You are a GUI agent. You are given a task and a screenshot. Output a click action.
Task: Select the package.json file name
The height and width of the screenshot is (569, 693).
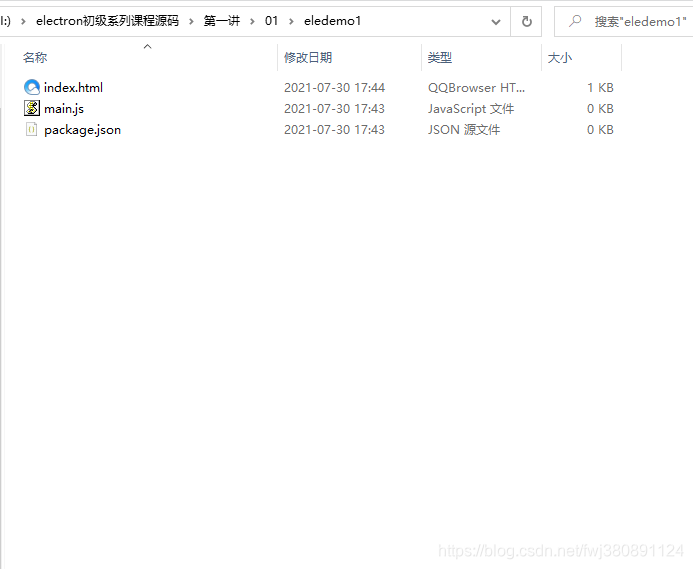coord(82,130)
